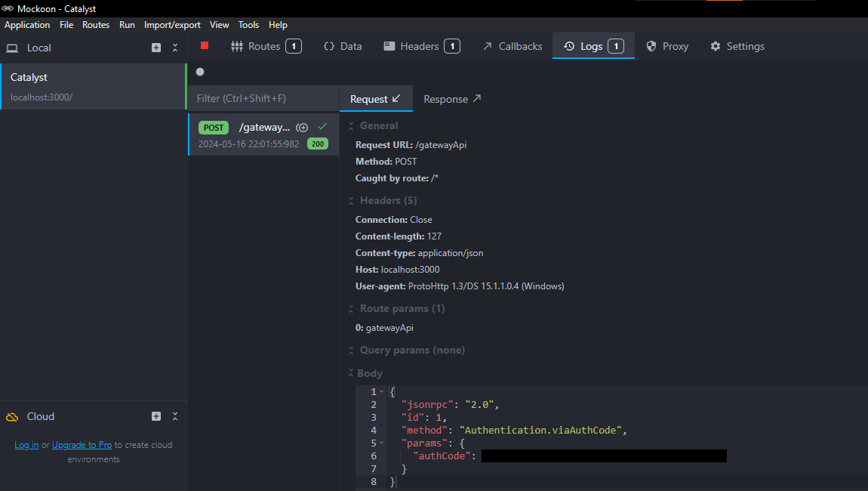Image resolution: width=868 pixels, height=491 pixels.
Task: Click the Caught by route /* line
Action: (397, 178)
